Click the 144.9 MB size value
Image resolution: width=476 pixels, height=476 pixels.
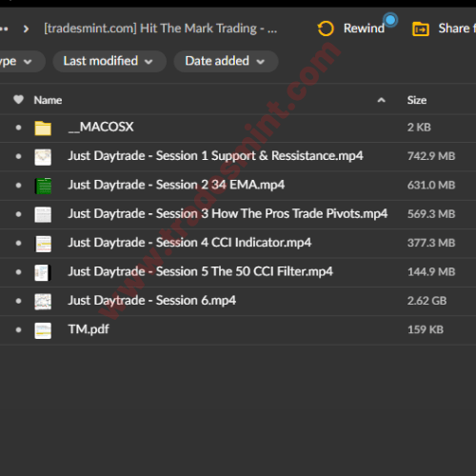[431, 272]
